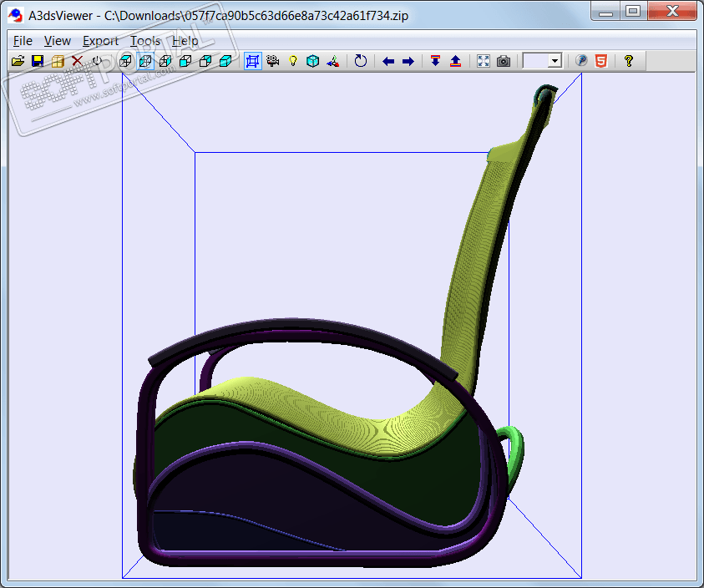This screenshot has height=588, width=704.
Task: Click the camera screenshot icon
Action: click(x=503, y=61)
